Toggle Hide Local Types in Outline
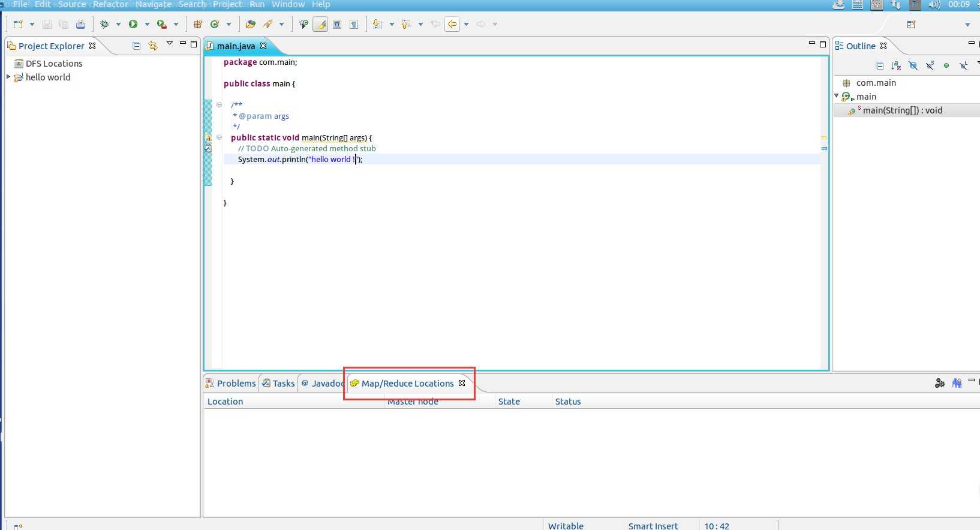 (x=963, y=65)
